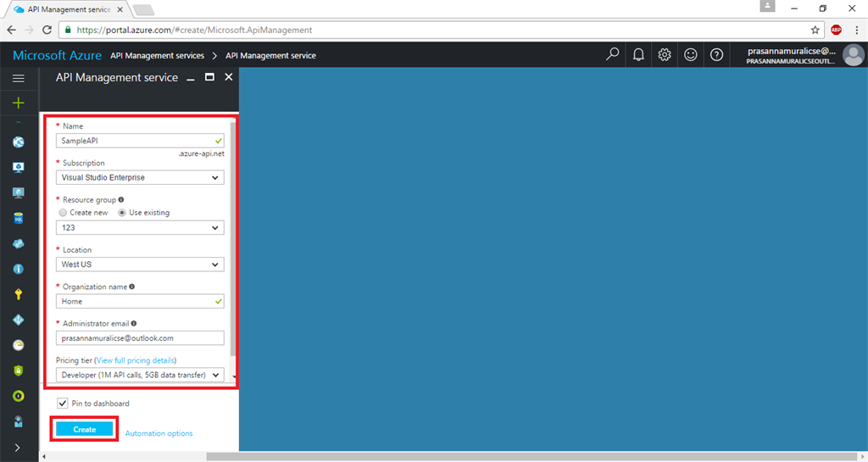
Task: Open View full pricing details link
Action: (136, 360)
